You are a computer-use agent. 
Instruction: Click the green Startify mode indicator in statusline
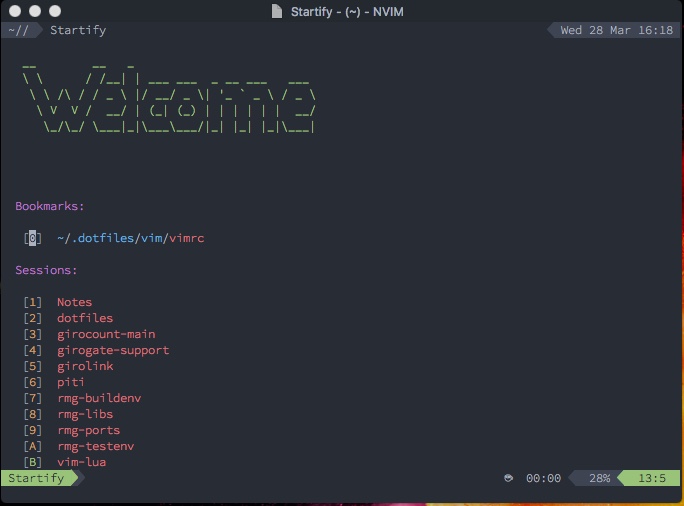(x=36, y=478)
